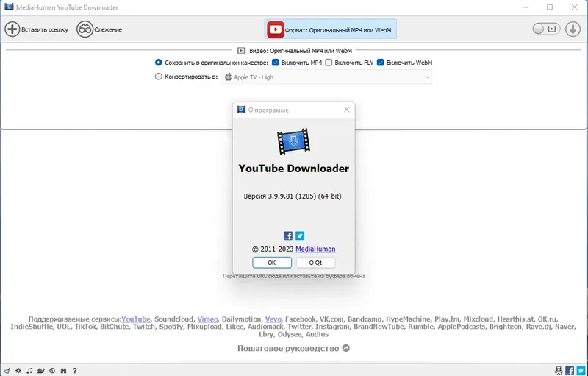Click the О Qt button

[315, 263]
